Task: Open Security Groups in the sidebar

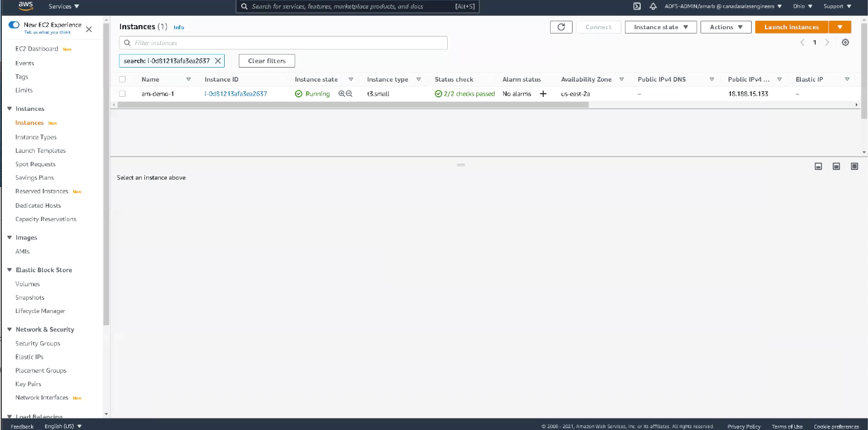Action: [x=38, y=344]
